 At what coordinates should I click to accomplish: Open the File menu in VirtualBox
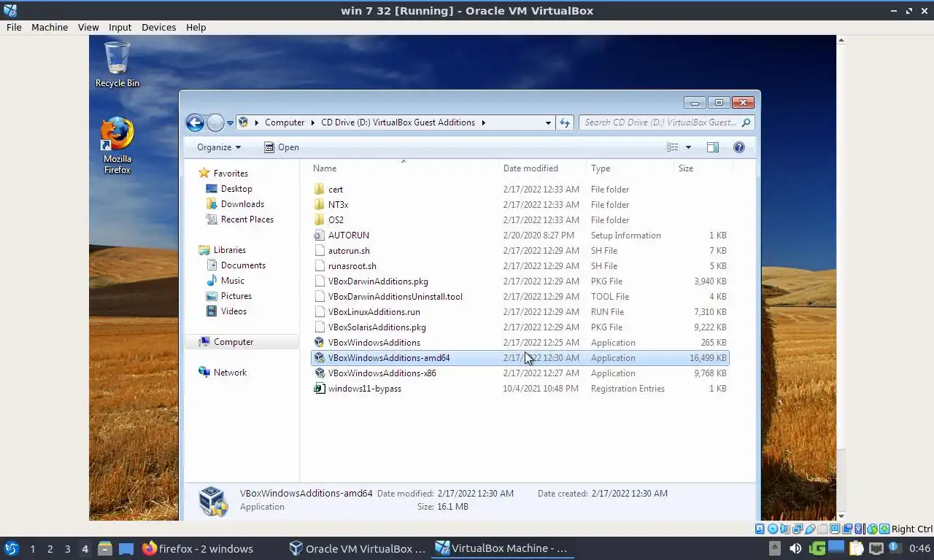click(x=14, y=27)
